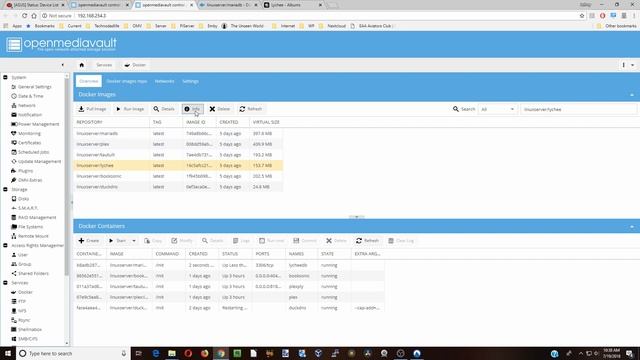Open Power Management
This screenshot has height=360, width=640.
click(38, 124)
